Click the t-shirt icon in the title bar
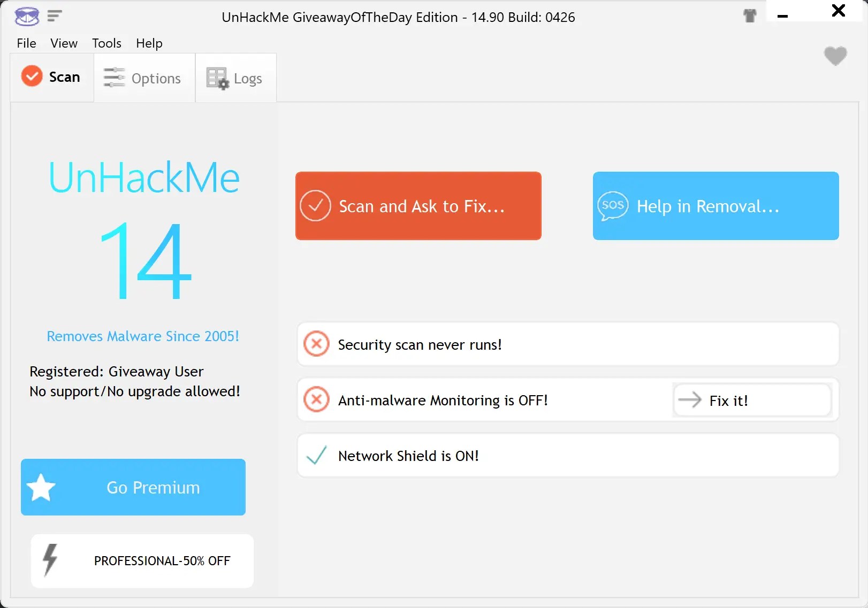Viewport: 868px width, 608px height. click(750, 16)
